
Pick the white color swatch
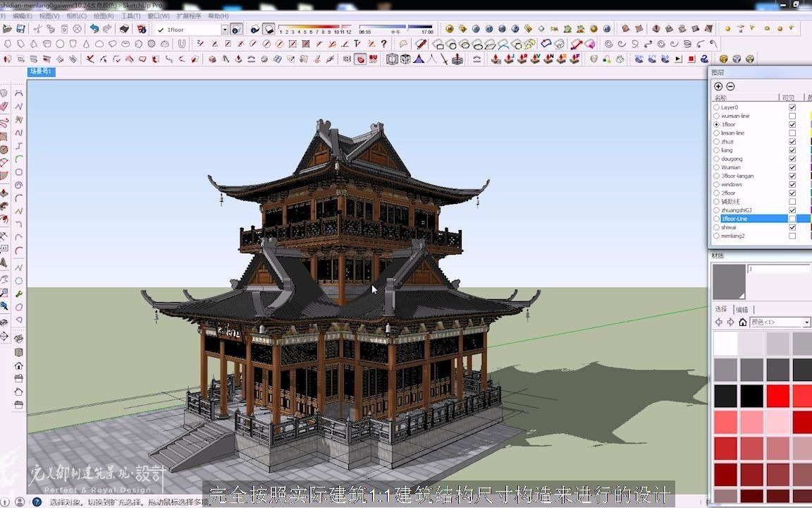point(725,344)
